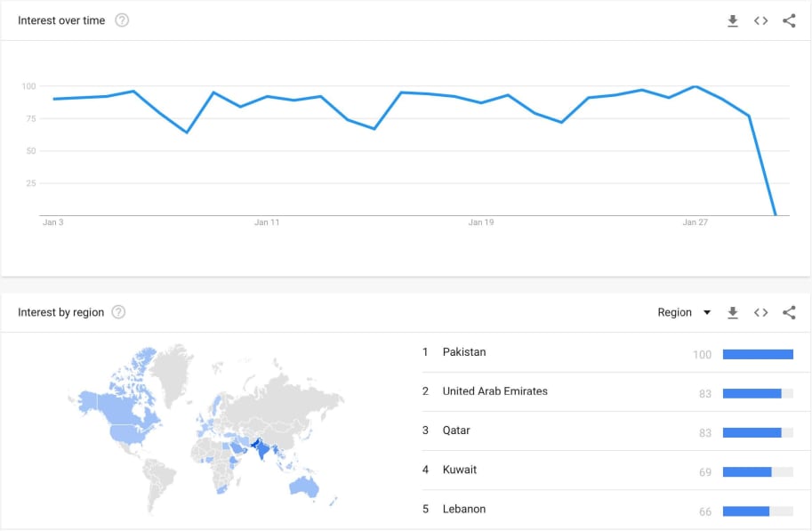The image size is (812, 531).
Task: Click Australia on the world map
Action: (x=304, y=486)
